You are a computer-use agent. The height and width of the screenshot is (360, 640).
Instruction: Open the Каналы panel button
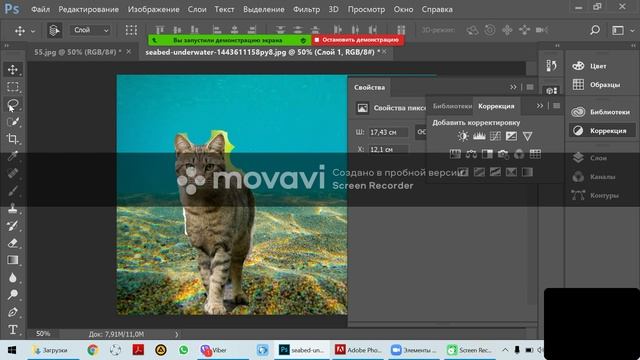[x=602, y=177]
